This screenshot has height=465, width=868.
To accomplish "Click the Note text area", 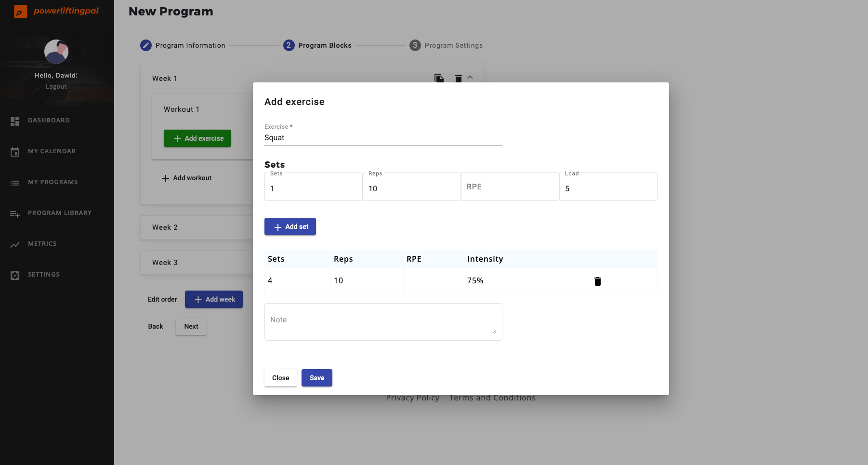I will click(x=383, y=322).
